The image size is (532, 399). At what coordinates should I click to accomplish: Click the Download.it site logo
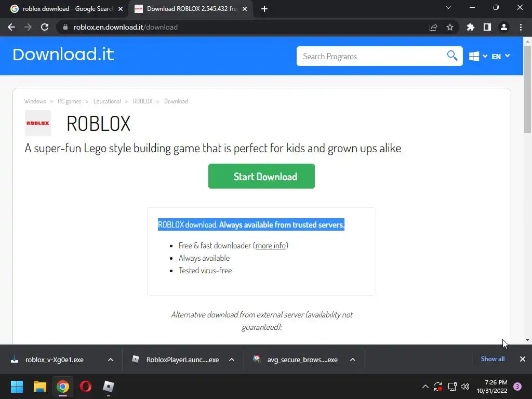63,55
